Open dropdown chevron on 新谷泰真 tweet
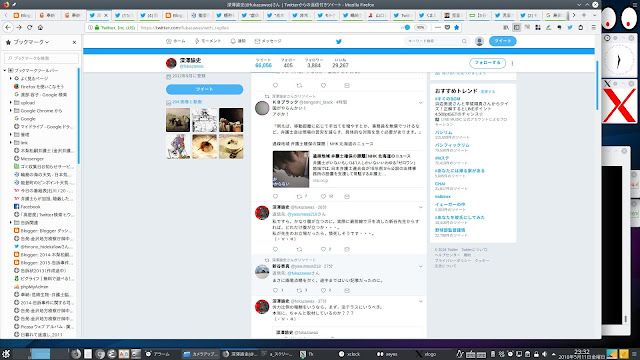This screenshot has height=360, width=640. click(420, 267)
